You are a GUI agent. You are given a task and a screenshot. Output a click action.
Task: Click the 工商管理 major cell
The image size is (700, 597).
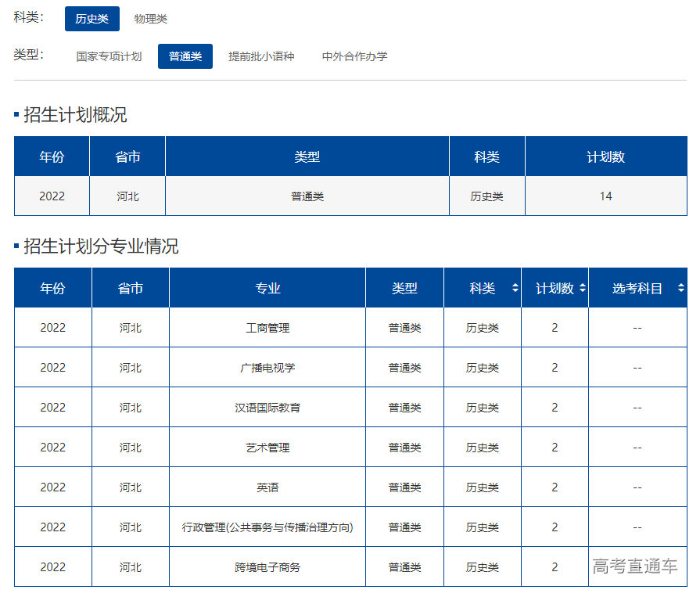(x=267, y=327)
